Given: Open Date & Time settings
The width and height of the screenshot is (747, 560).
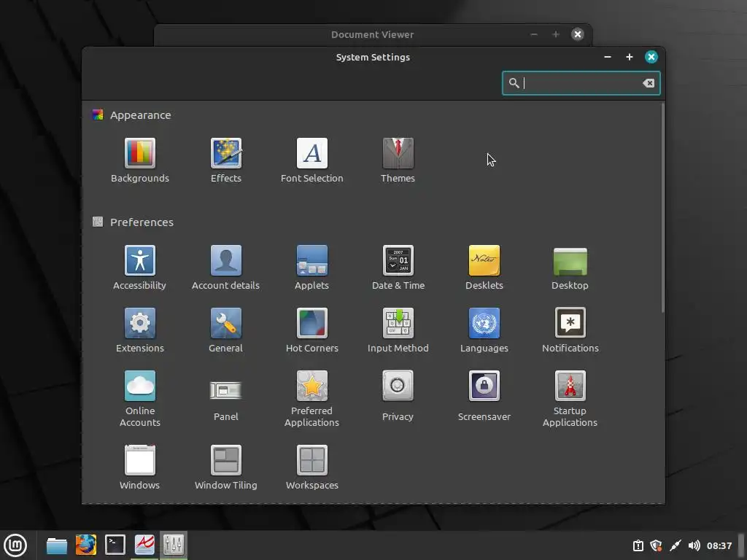Looking at the screenshot, I should tap(398, 268).
